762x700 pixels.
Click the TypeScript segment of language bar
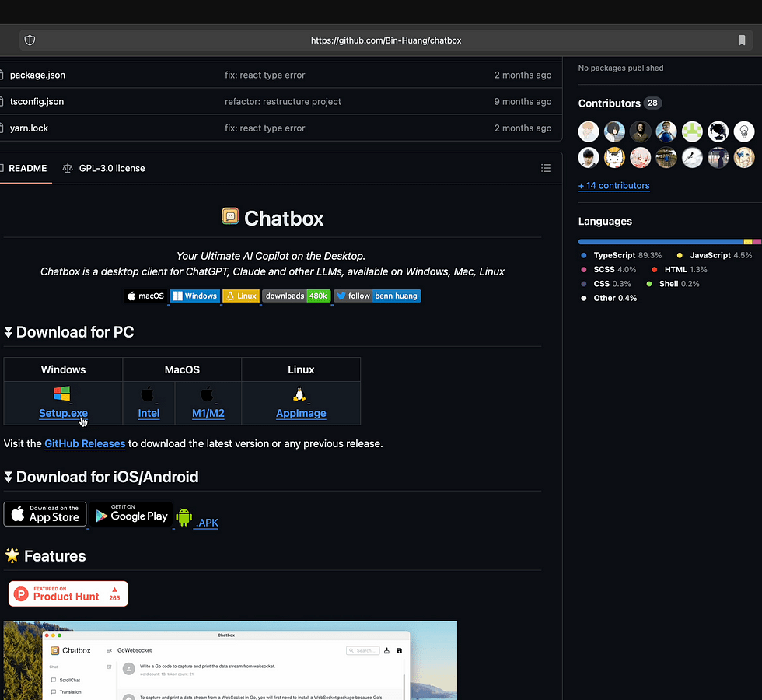click(x=660, y=242)
